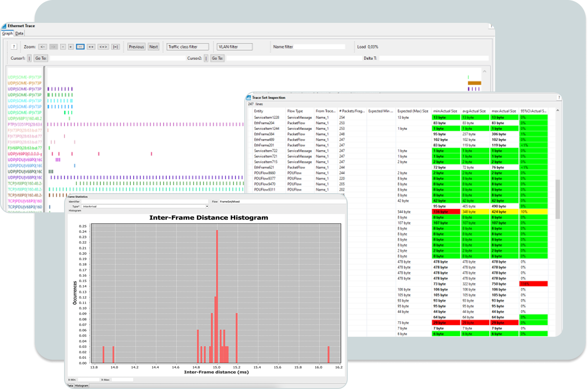588x389 pixels.
Task: Click the question mark help button
Action: pyautogui.click(x=14, y=47)
